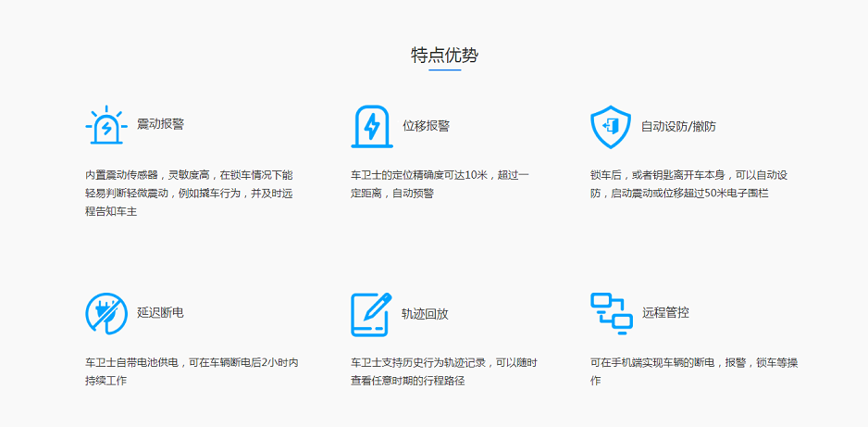868x427 pixels.
Task: Click the shield icon for 自动设防/撤防
Action: [x=610, y=127]
